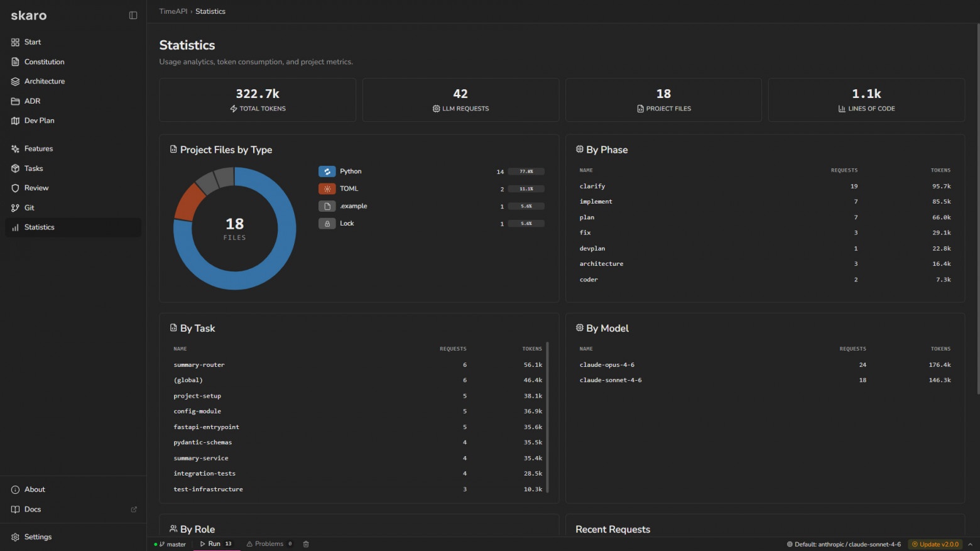Open the About page

click(35, 489)
